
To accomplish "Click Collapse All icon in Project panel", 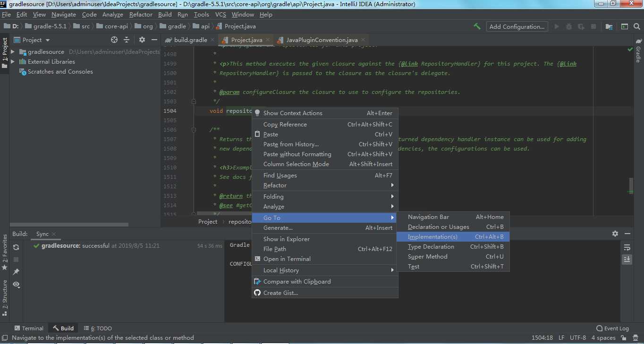I will (x=127, y=40).
